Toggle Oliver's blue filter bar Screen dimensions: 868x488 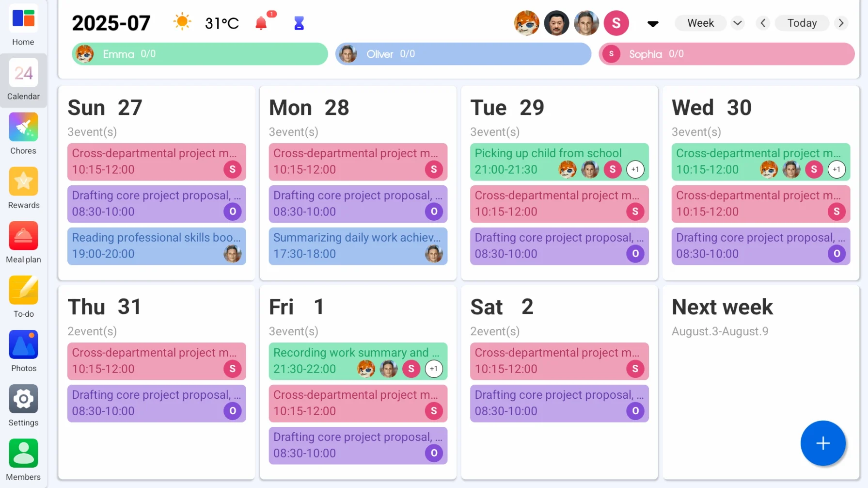[463, 54]
